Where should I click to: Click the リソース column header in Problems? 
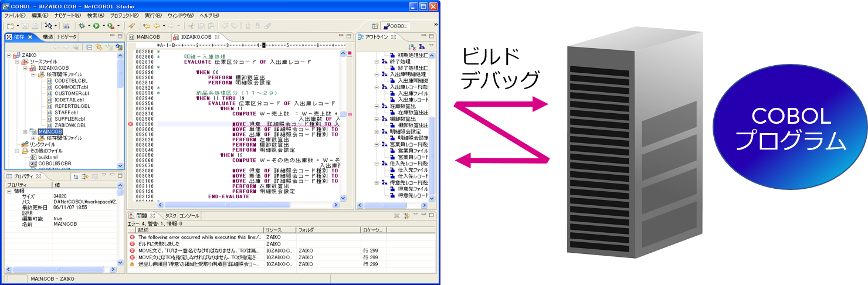(x=280, y=230)
